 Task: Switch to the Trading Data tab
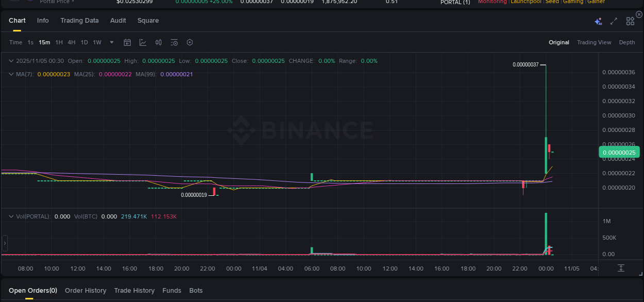pos(79,21)
